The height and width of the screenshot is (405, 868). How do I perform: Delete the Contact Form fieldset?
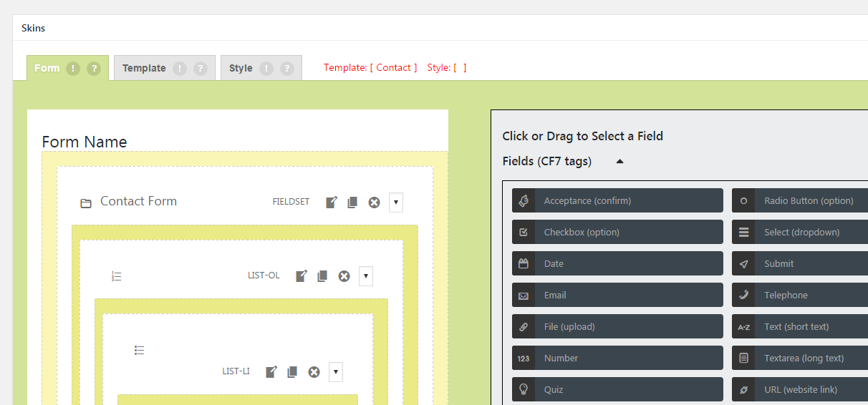click(374, 202)
